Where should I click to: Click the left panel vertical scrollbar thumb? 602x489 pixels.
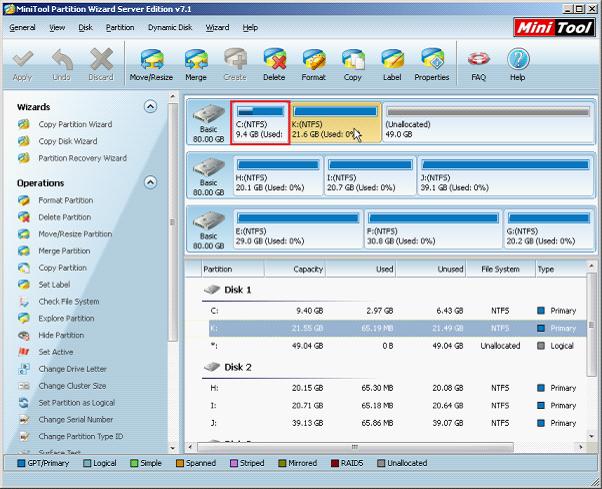(173, 223)
